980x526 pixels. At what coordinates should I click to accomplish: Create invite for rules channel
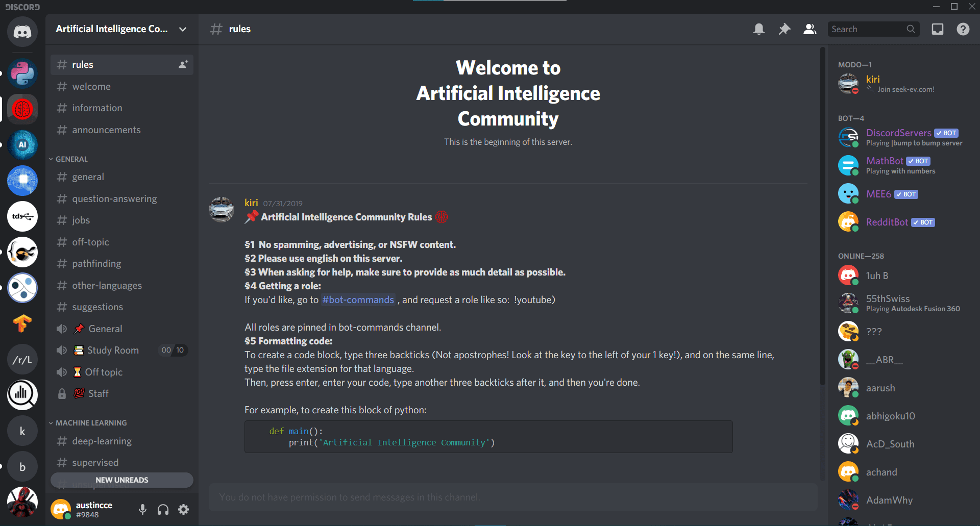click(183, 64)
